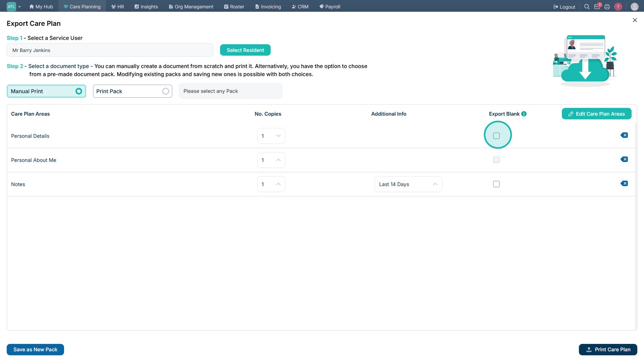Close the Export Care Plan dialog
This screenshot has height=362, width=644.
pyautogui.click(x=635, y=20)
